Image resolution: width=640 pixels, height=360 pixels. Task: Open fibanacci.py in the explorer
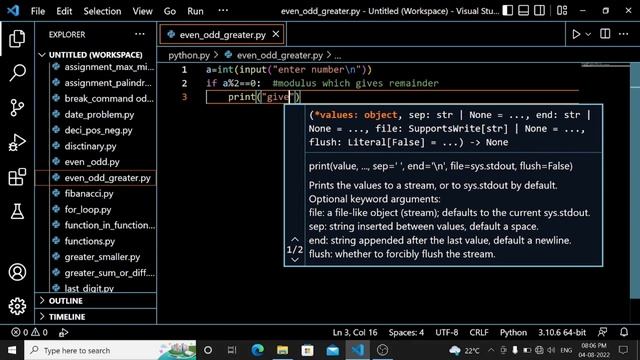tap(96, 193)
